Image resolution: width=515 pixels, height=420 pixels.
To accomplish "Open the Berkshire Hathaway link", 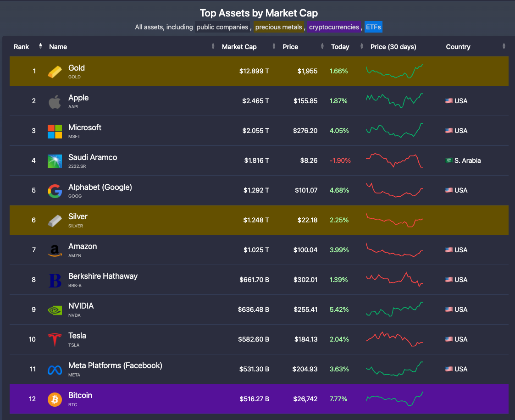I will click(x=103, y=276).
